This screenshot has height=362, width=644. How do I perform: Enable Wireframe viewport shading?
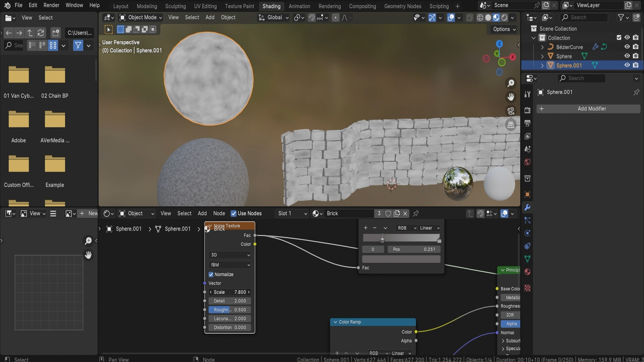(481, 17)
